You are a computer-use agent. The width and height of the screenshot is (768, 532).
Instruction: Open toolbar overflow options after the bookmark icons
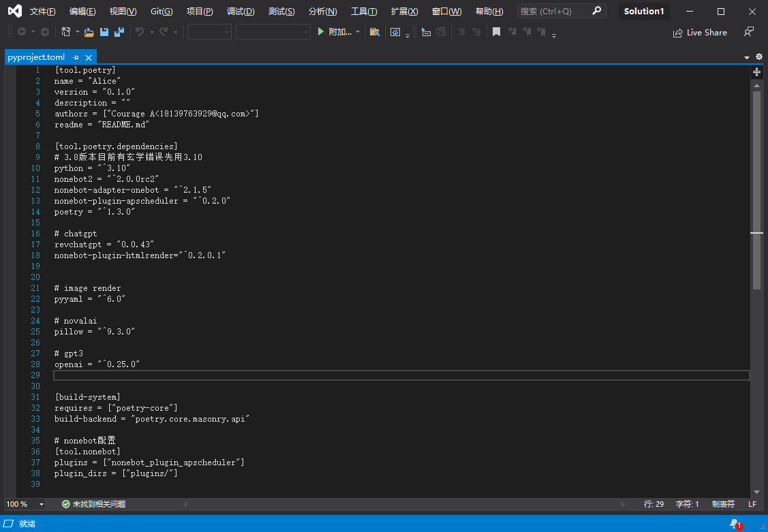(554, 35)
